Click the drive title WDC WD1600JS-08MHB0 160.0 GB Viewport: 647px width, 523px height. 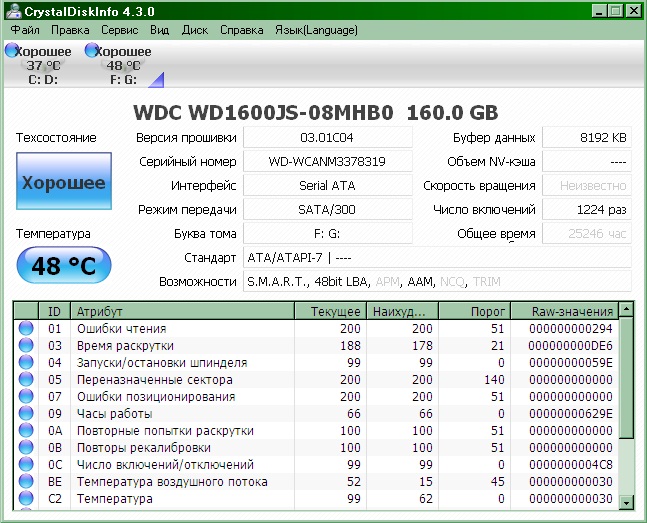point(316,112)
